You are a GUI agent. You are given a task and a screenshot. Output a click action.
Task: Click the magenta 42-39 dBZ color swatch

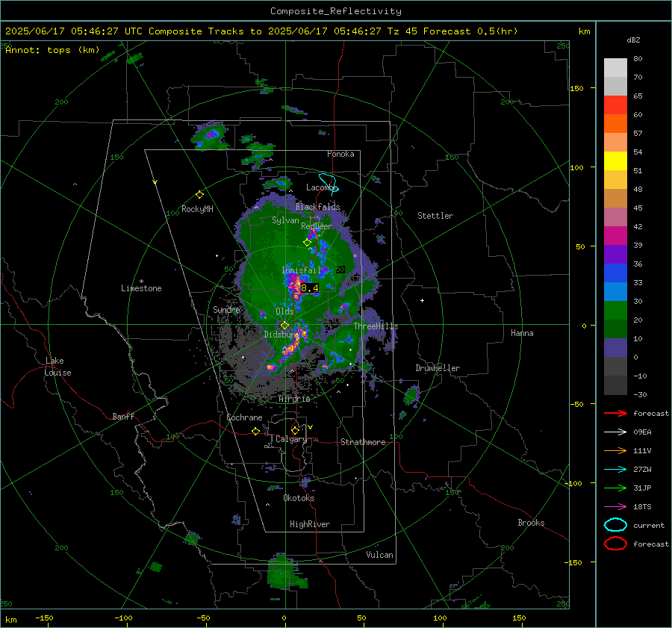[615, 236]
